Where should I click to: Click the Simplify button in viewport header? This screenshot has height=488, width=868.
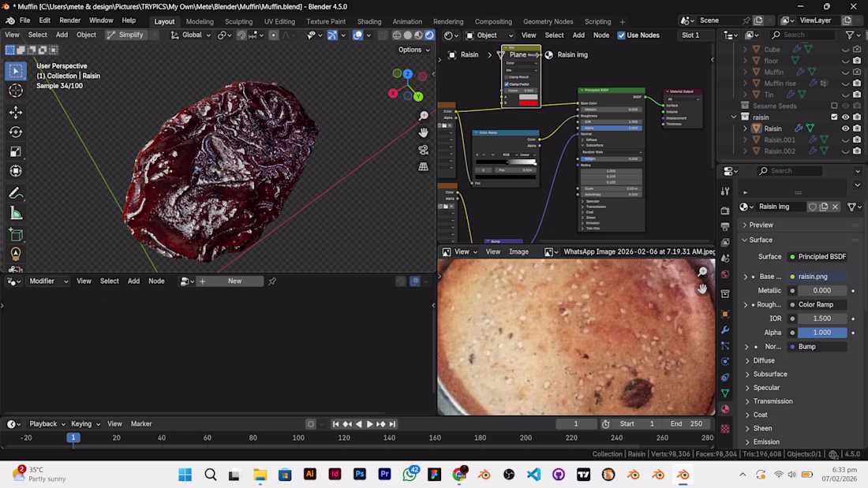pyautogui.click(x=125, y=35)
